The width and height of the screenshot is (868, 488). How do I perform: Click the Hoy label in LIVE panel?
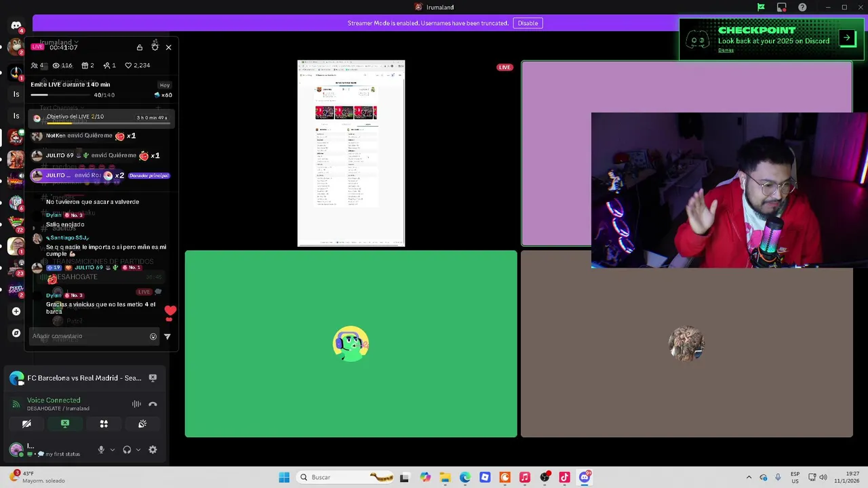pos(165,85)
